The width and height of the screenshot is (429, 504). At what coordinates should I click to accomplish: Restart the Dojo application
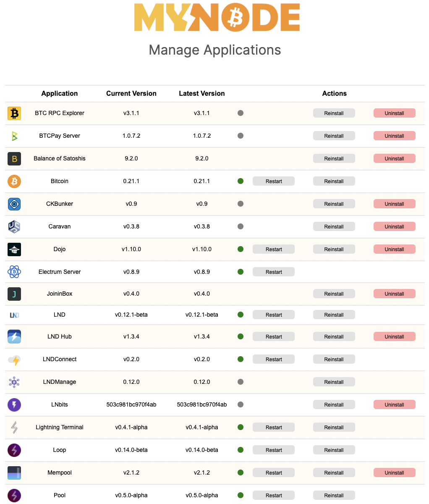pos(274,249)
